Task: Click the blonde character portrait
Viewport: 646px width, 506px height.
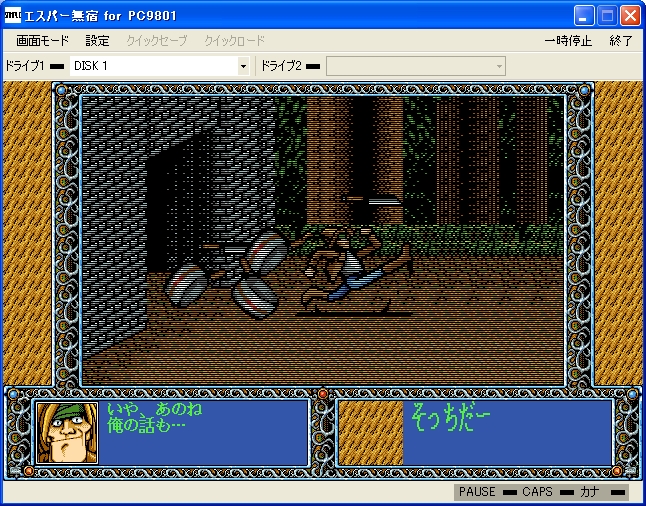Action: (x=67, y=433)
